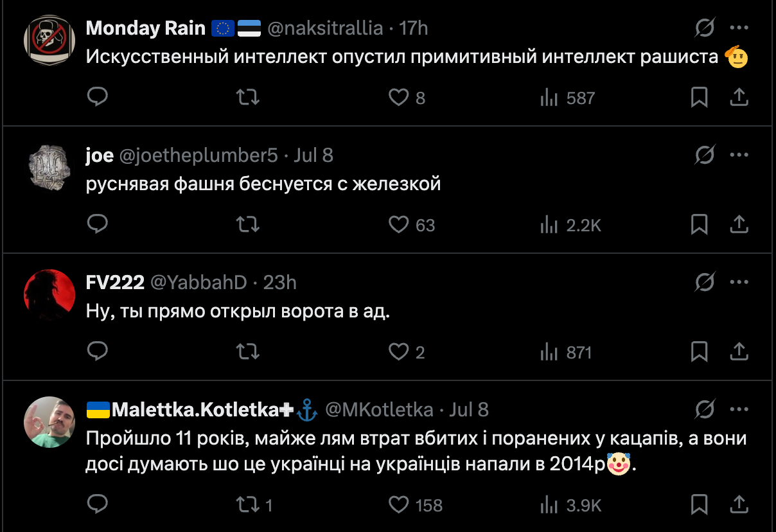
Task: Bookmark the Malettka.Kotletka post
Action: [x=699, y=505]
